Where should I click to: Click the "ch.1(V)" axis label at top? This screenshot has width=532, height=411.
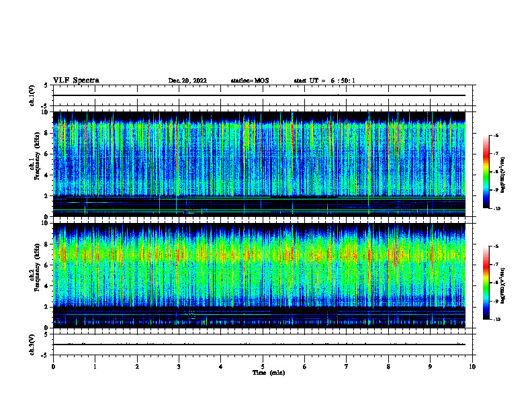pos(32,95)
